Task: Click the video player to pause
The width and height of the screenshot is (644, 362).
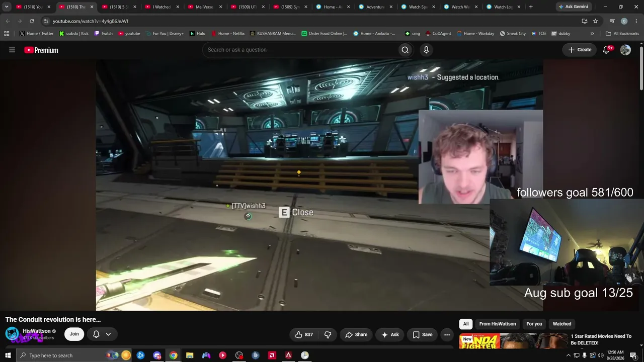Action: [319, 185]
